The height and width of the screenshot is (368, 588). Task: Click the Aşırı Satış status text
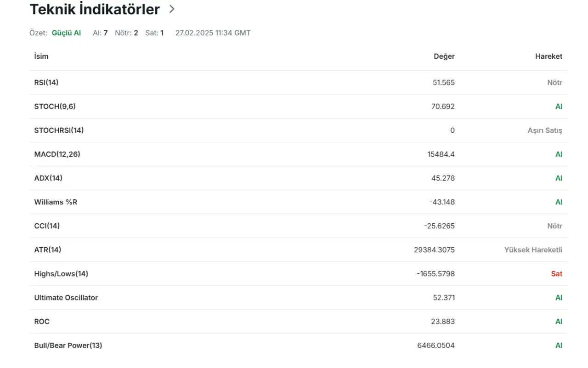544,130
